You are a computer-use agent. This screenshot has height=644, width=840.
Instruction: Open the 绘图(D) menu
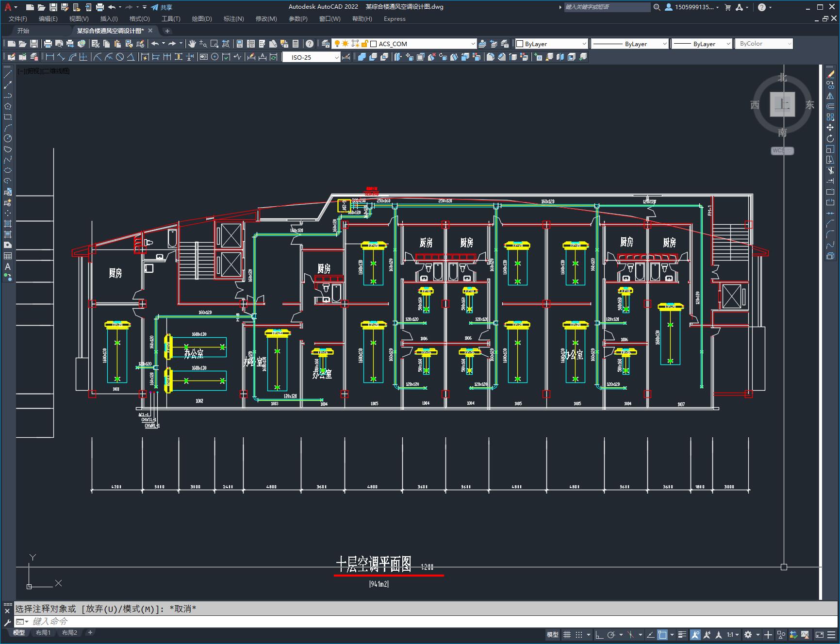pyautogui.click(x=202, y=19)
